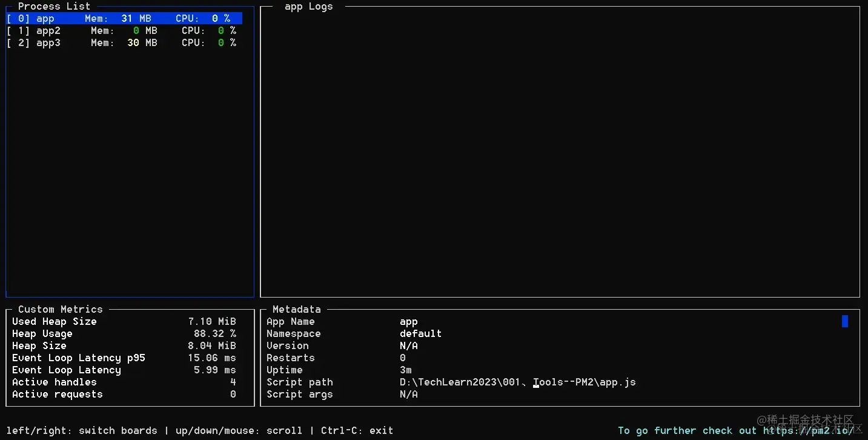This screenshot has width=868, height=440.
Task: Click the Ctrl-C exit hint text
Action: [x=357, y=430]
